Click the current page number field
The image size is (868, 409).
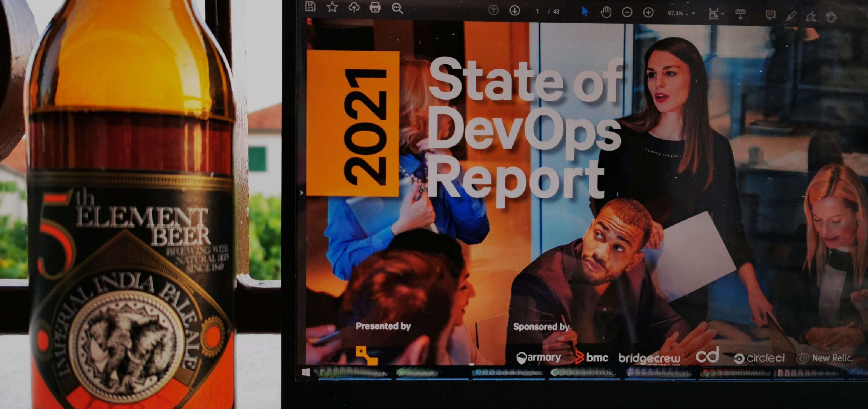point(537,11)
